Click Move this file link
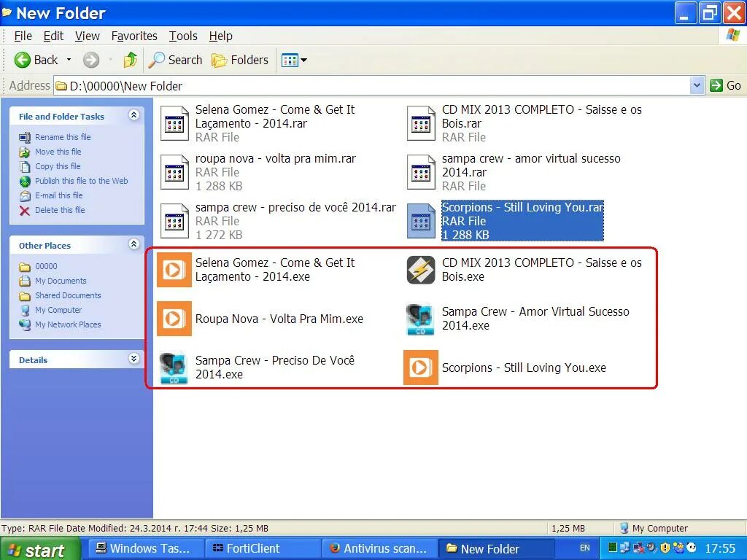 pos(58,152)
